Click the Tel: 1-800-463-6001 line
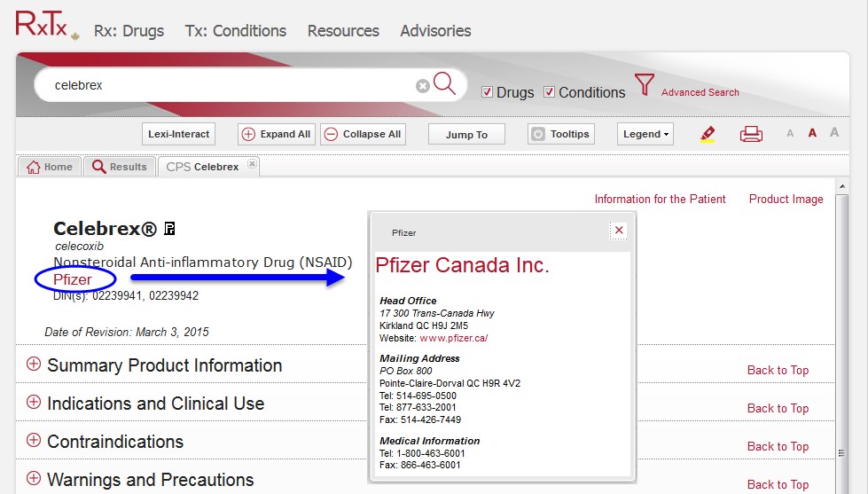The image size is (868, 494). pyautogui.click(x=422, y=453)
